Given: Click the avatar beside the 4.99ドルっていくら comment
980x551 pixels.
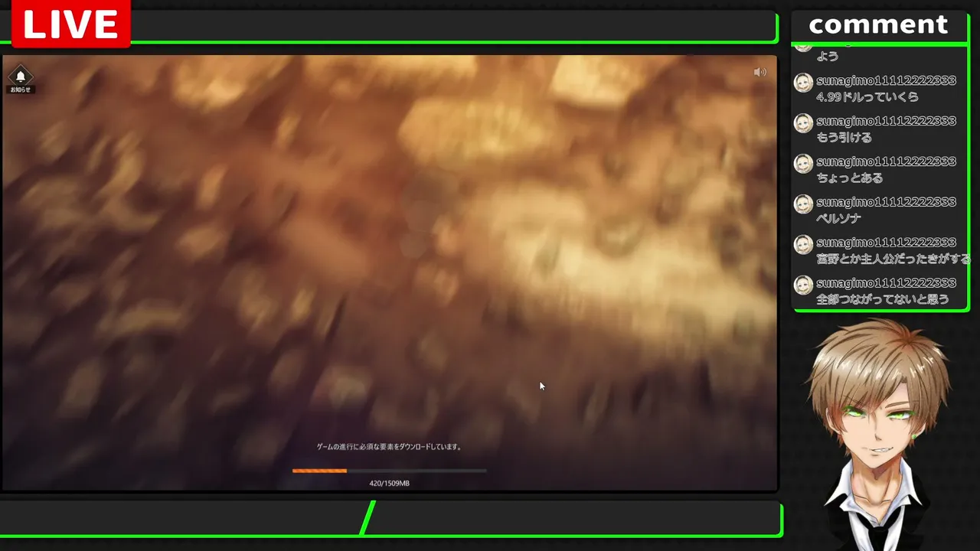Looking at the screenshot, I should [803, 83].
